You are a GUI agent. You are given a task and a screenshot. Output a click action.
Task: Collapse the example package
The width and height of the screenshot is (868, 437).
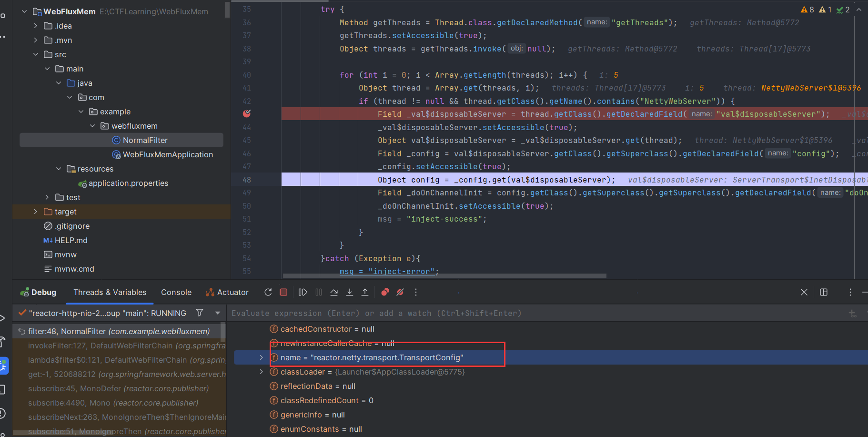(81, 112)
